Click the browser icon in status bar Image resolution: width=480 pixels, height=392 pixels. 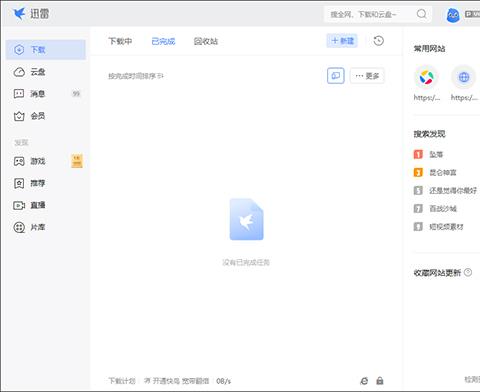pos(364,381)
